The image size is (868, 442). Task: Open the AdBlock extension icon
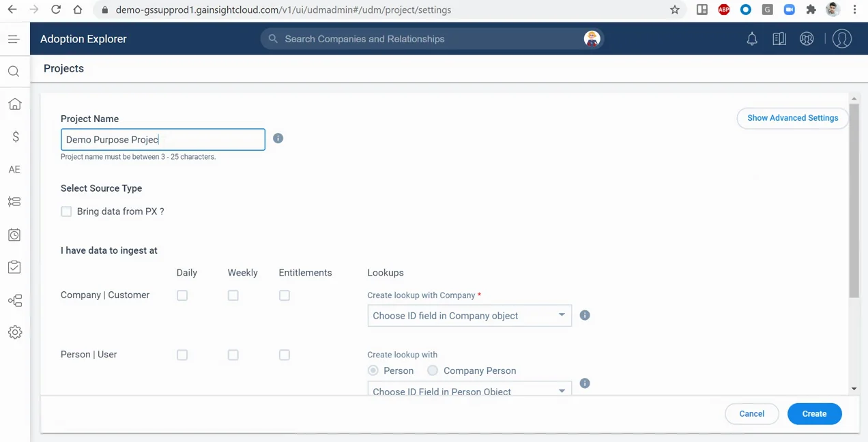[724, 10]
